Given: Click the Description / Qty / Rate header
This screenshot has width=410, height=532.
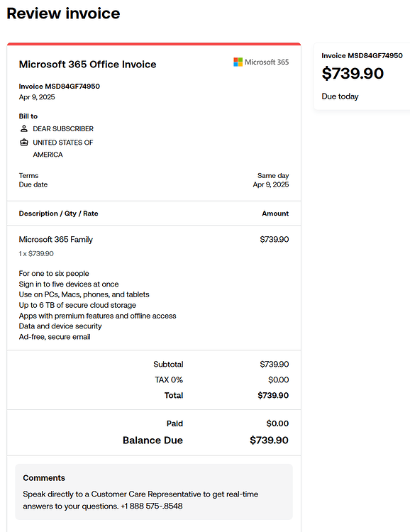Looking at the screenshot, I should pyautogui.click(x=58, y=214).
